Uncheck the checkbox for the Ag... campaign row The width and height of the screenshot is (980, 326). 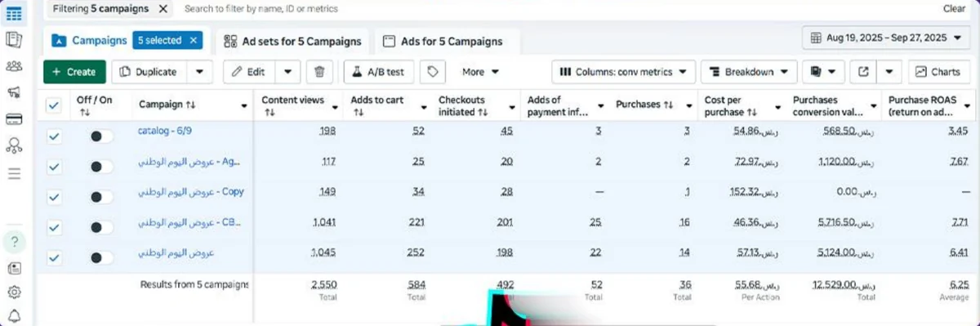pyautogui.click(x=54, y=167)
